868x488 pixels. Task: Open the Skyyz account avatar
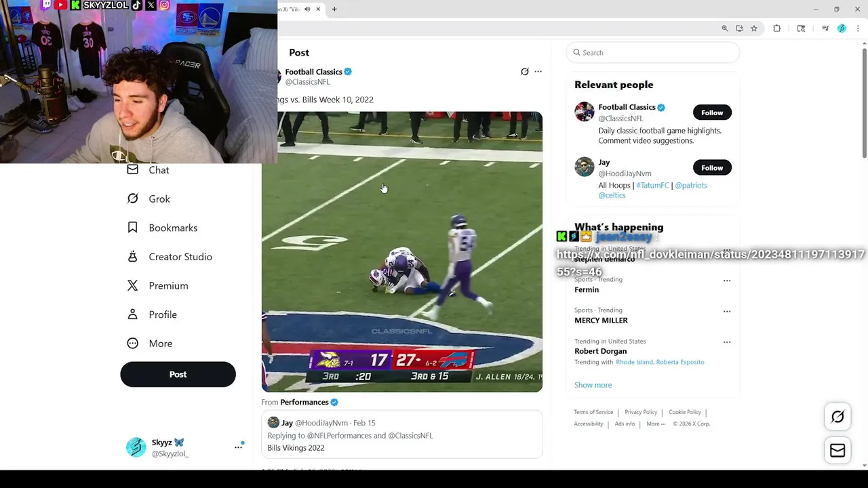point(136,447)
